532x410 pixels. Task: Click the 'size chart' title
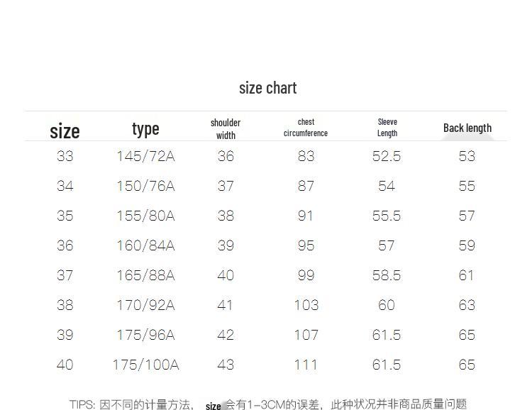point(267,88)
